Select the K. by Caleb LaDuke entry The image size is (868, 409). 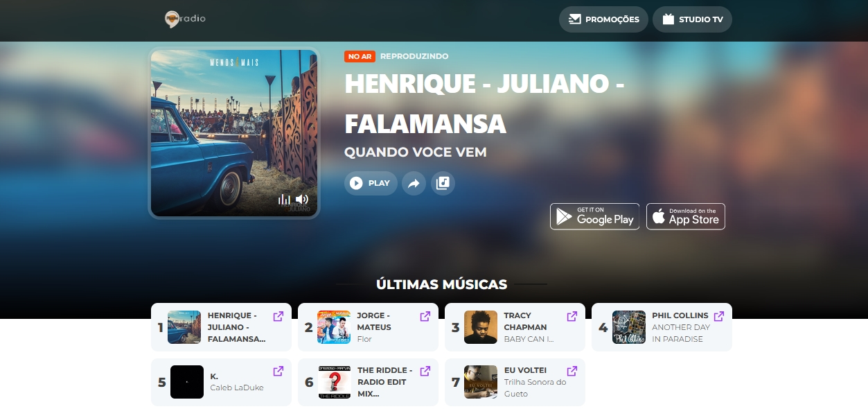(x=220, y=382)
